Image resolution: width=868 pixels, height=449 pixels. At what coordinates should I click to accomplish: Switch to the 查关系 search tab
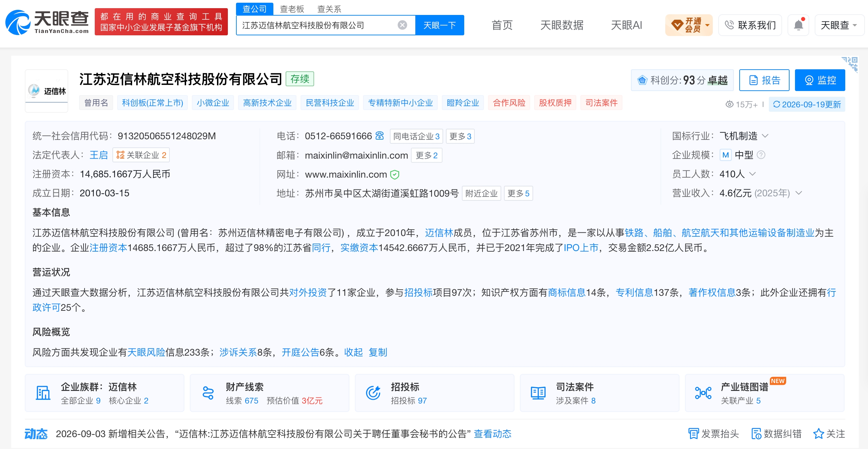tap(329, 9)
